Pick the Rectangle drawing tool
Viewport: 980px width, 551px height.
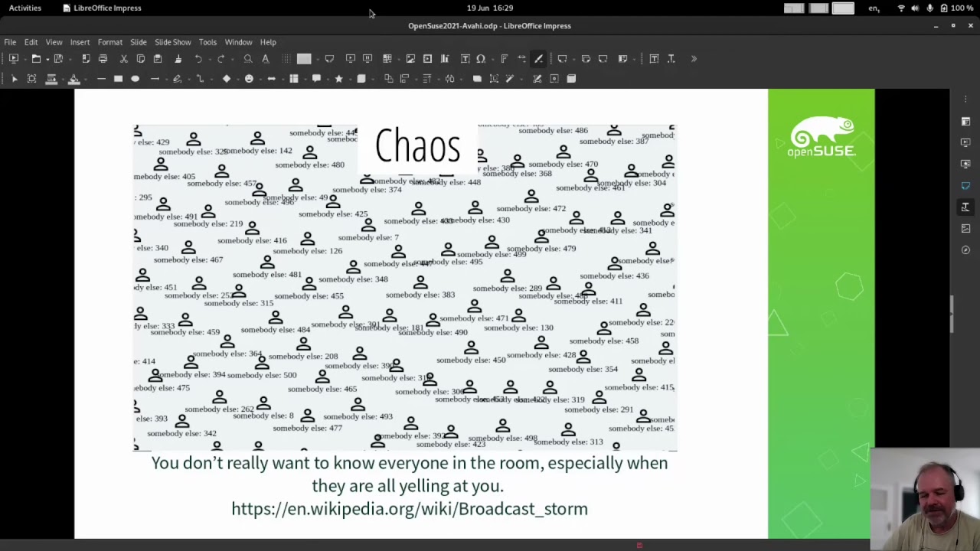[118, 78]
